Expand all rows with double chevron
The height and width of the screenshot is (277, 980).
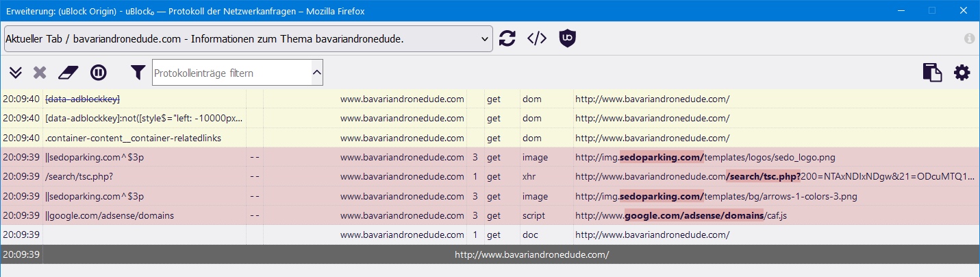point(16,72)
